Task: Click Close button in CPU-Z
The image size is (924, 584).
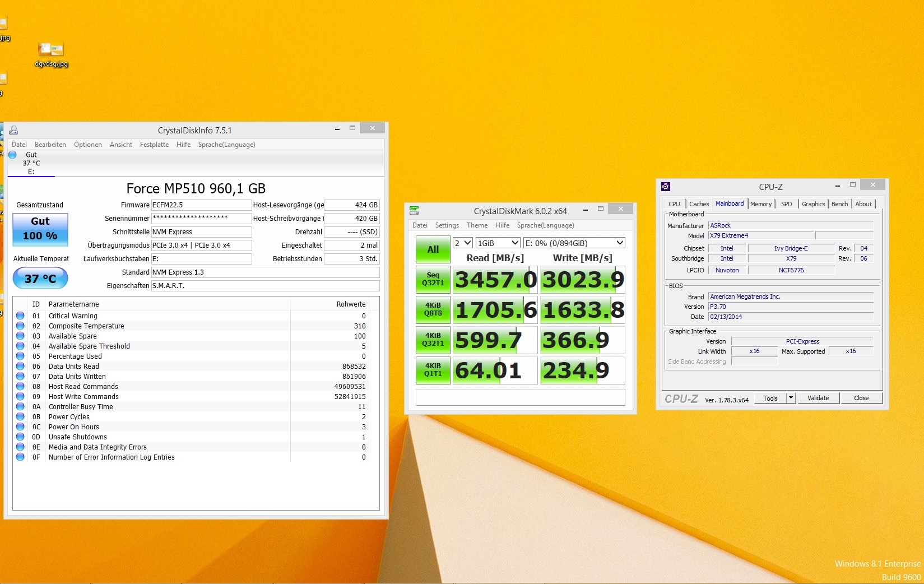Action: (x=861, y=398)
